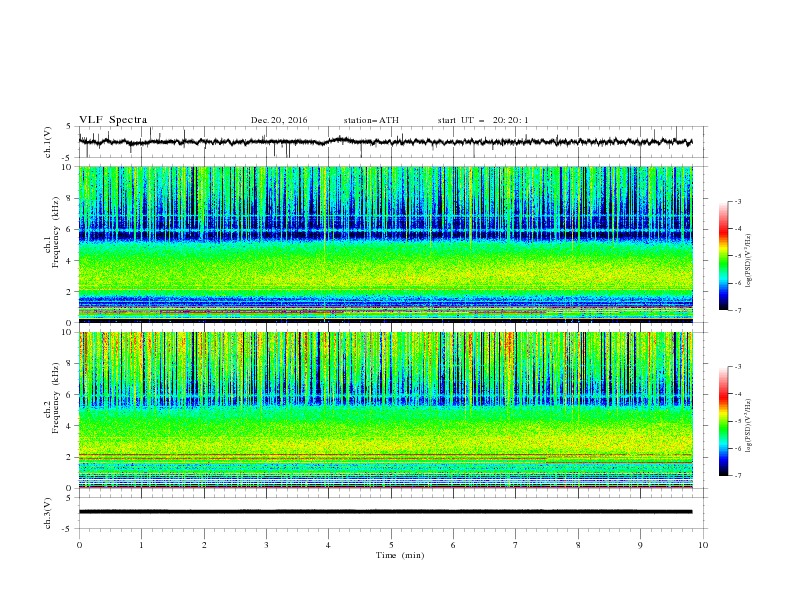The image size is (792, 612).
Task: Click the time axis tick label "2"
Action: (x=204, y=545)
